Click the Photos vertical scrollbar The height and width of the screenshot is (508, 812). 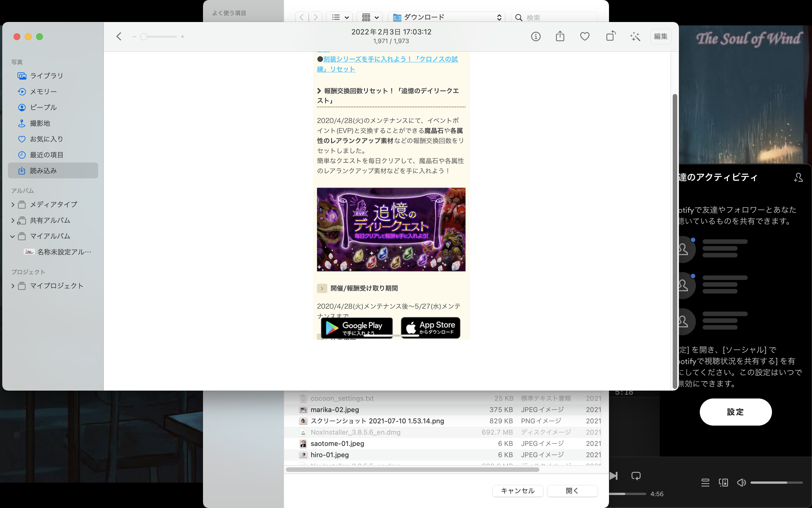[x=675, y=242]
